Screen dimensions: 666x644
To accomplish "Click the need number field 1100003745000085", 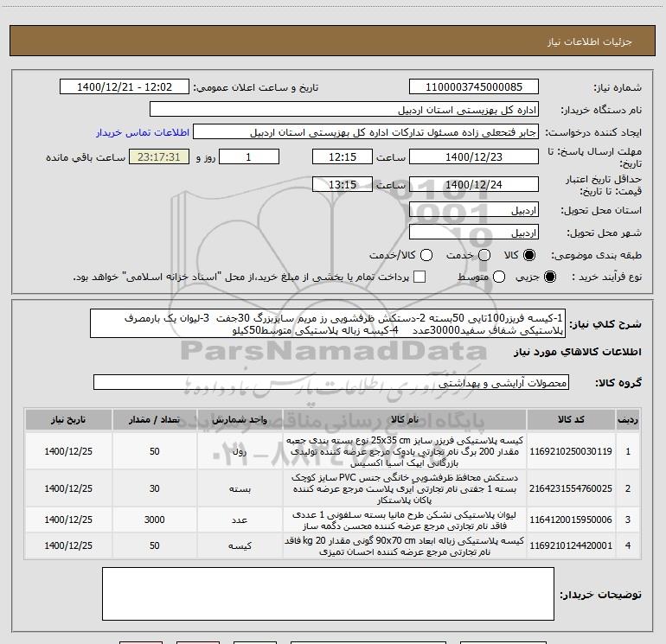I will 474,87.
